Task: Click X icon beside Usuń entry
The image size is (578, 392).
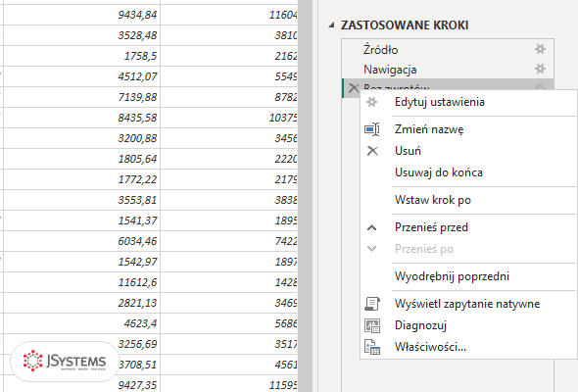Action: click(x=372, y=151)
